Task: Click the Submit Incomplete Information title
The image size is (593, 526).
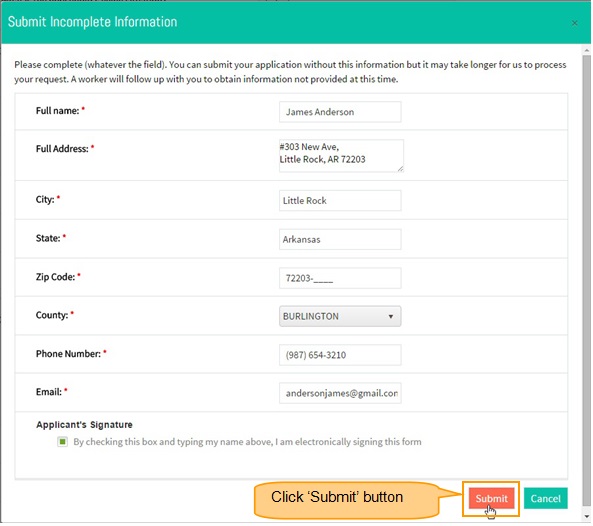Action: click(x=93, y=22)
